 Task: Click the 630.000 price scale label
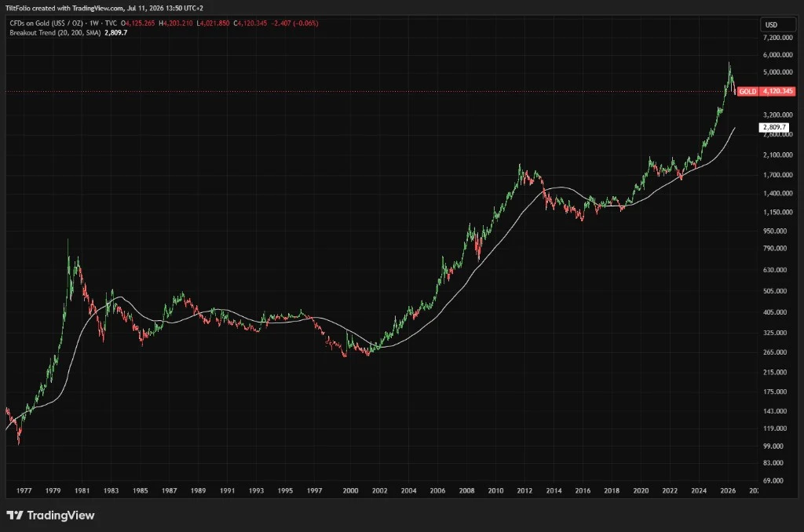pos(775,270)
